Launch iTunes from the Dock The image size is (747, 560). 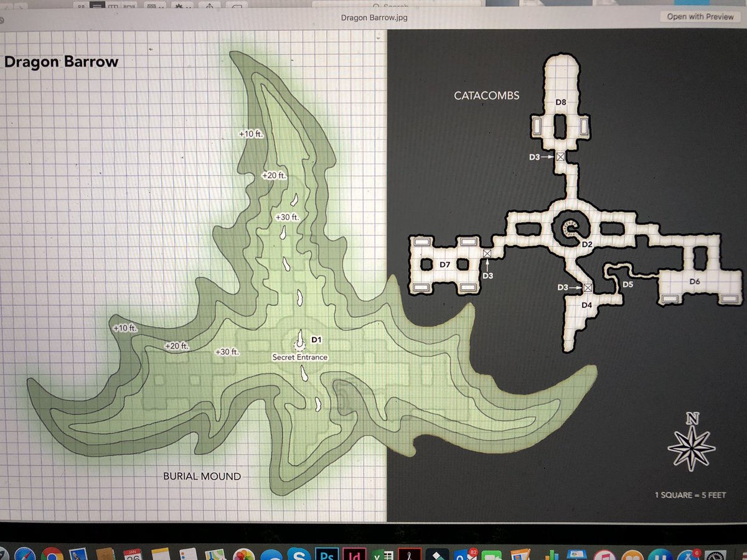pyautogui.click(x=601, y=553)
